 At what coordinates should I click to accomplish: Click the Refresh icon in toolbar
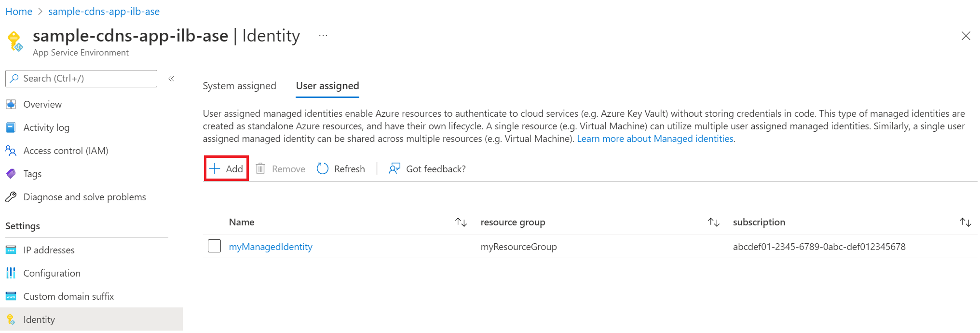[x=323, y=168]
